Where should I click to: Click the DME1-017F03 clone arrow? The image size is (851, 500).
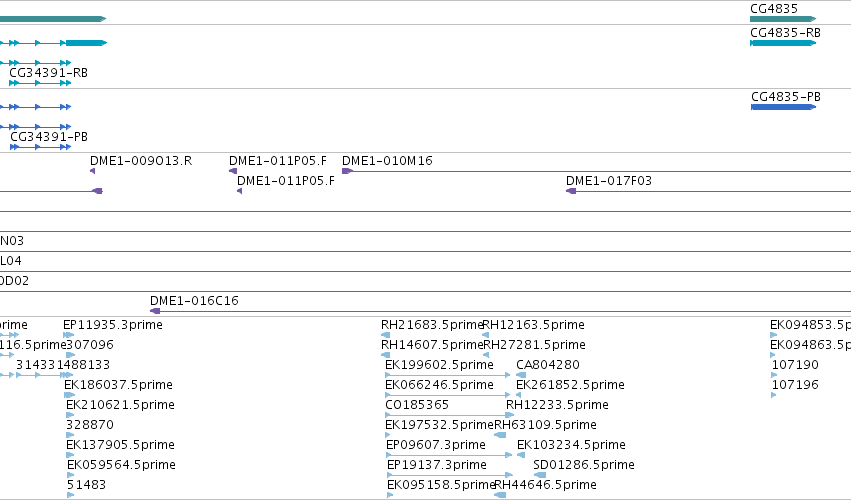(x=571, y=191)
